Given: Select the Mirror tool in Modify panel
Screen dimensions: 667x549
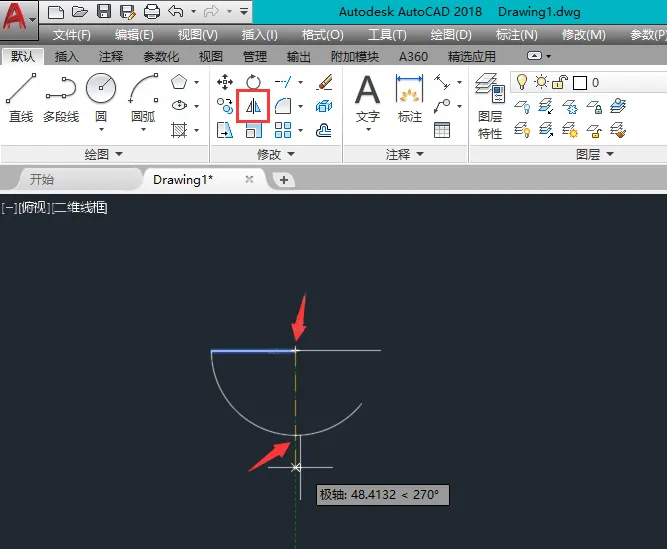Looking at the screenshot, I should point(253,106).
